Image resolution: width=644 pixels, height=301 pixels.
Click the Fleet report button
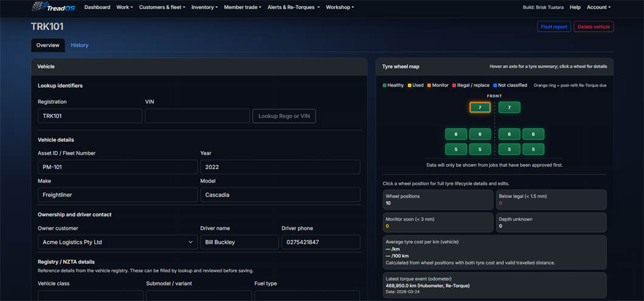(553, 27)
